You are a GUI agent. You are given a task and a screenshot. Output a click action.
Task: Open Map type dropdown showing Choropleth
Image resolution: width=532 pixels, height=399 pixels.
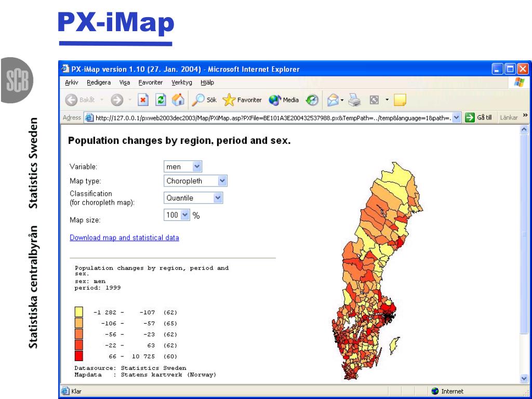(195, 181)
